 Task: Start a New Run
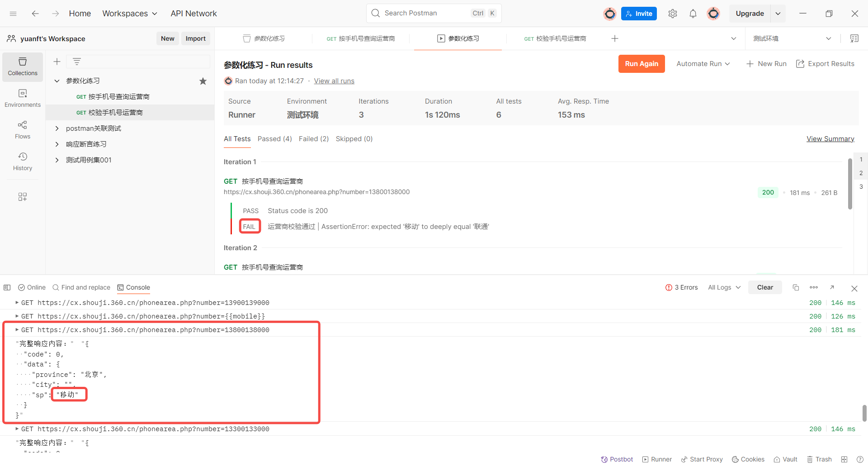pos(767,64)
